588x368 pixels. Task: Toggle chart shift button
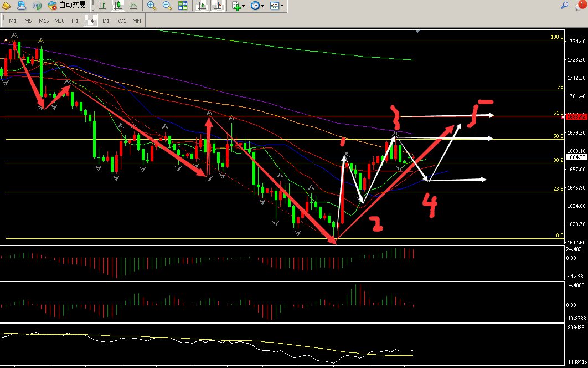coord(218,6)
